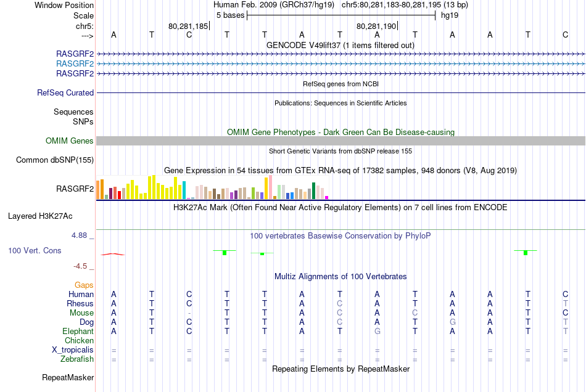Click the Sequences track label

[73, 112]
